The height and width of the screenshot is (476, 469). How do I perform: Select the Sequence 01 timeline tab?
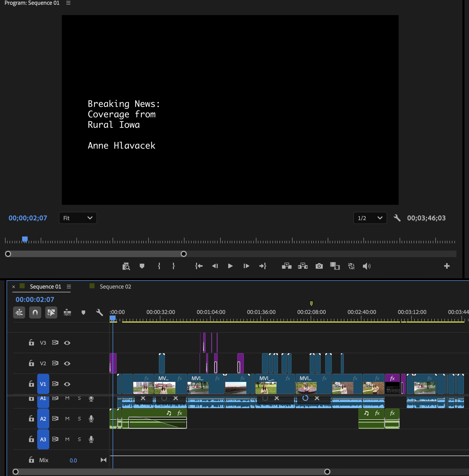(45, 287)
